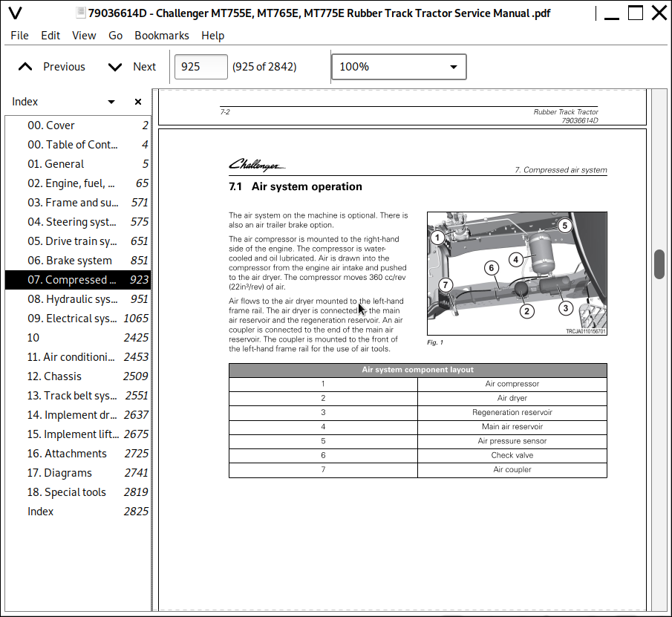This screenshot has width=672, height=617.
Task: Select 04. Steering syst... entry
Action: point(78,222)
